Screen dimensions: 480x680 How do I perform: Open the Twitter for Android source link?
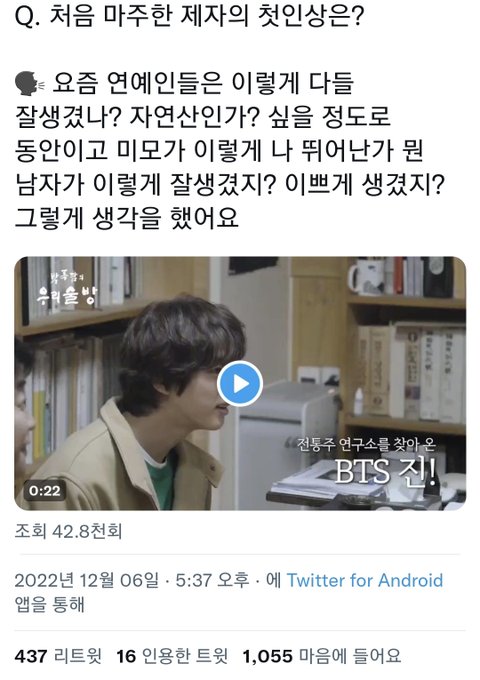(x=365, y=580)
